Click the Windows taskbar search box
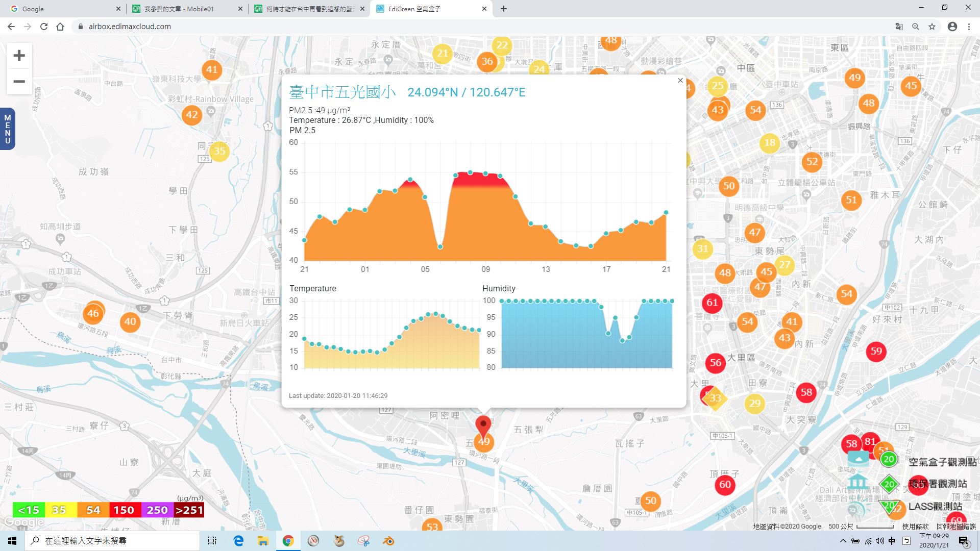980x551 pixels. coord(112,541)
